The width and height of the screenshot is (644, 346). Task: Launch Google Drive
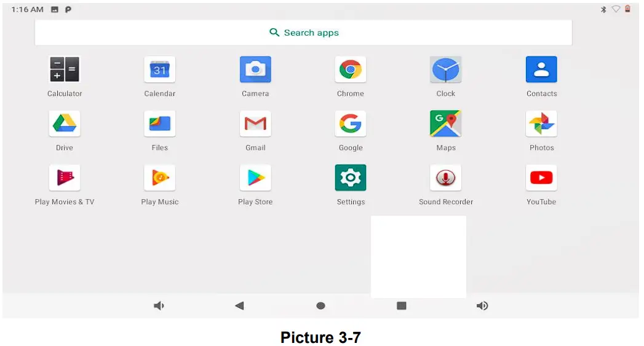[65, 124]
